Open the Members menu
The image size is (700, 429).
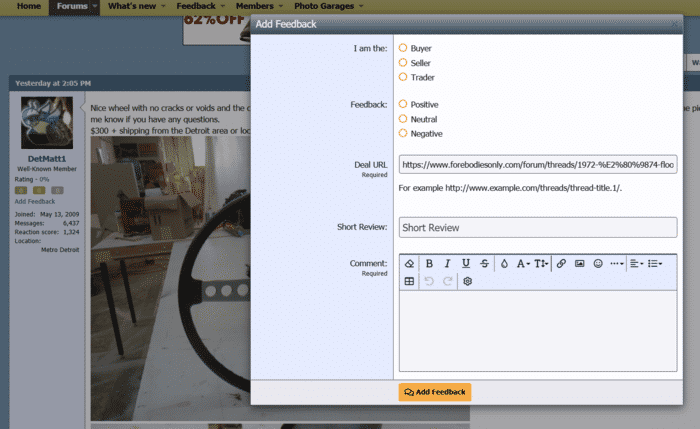pyautogui.click(x=254, y=7)
